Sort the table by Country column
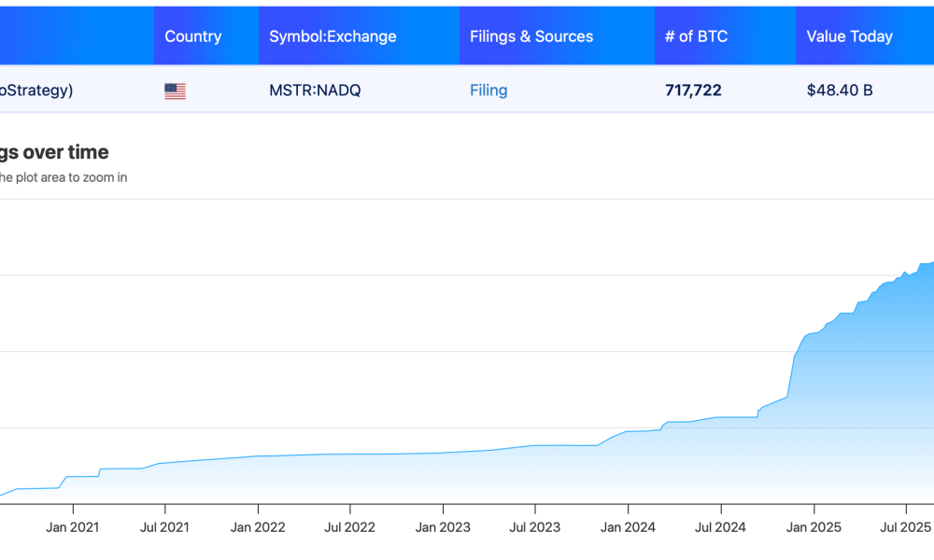This screenshot has height=560, width=934. pyautogui.click(x=193, y=35)
